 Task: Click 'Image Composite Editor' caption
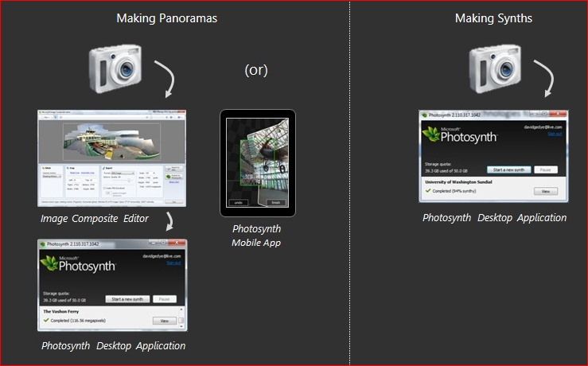coord(95,219)
